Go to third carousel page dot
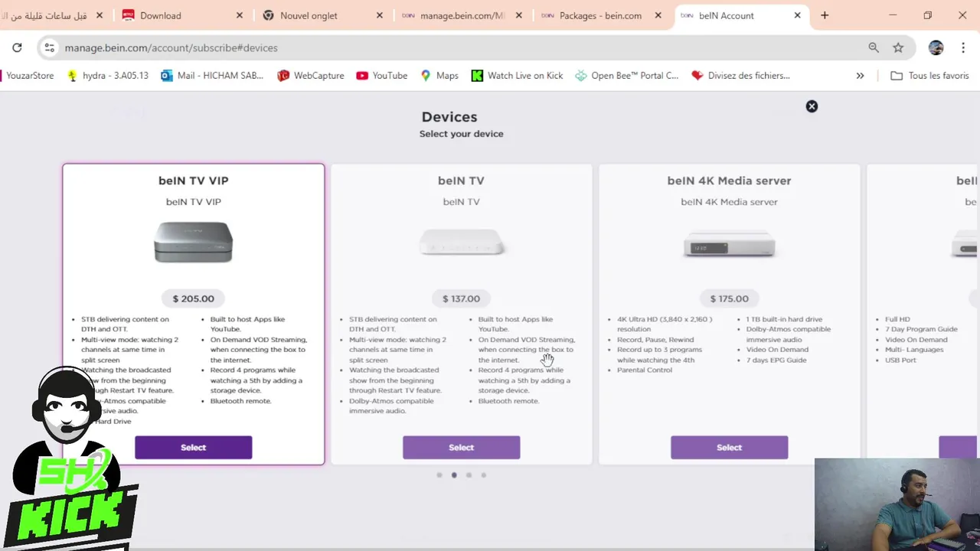The image size is (980, 551). tap(469, 475)
